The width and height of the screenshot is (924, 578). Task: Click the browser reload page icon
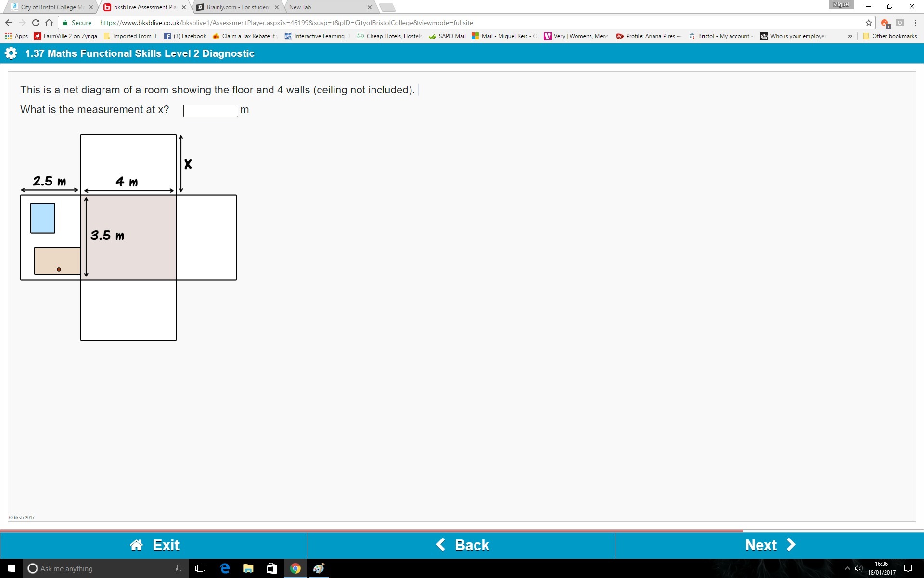point(35,23)
